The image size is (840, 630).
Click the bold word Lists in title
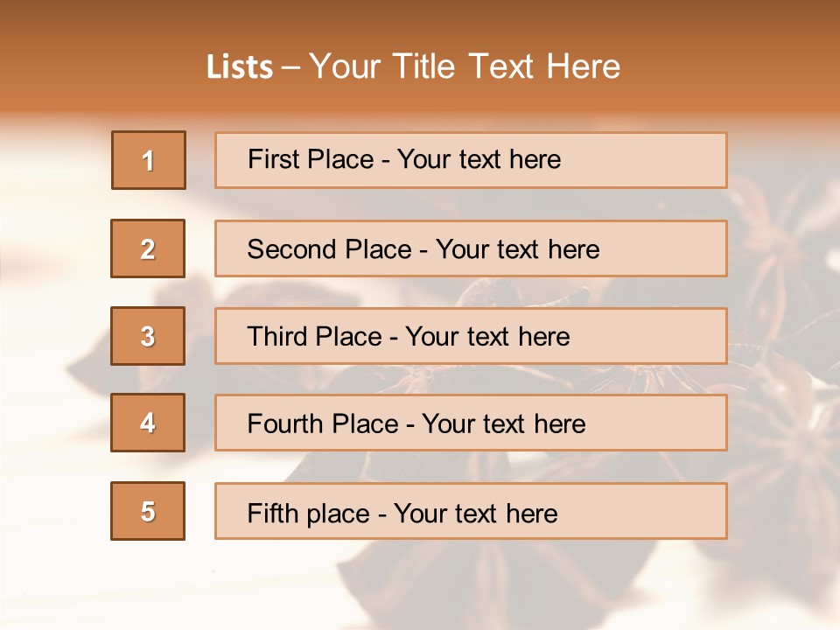click(240, 67)
